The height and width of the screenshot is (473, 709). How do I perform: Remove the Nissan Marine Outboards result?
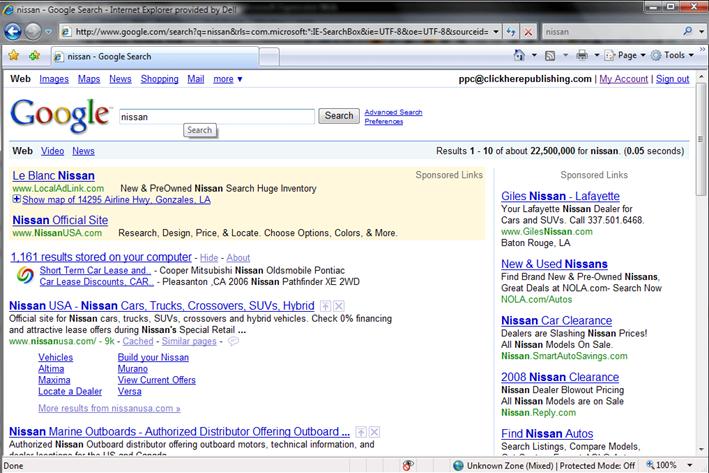click(x=374, y=432)
